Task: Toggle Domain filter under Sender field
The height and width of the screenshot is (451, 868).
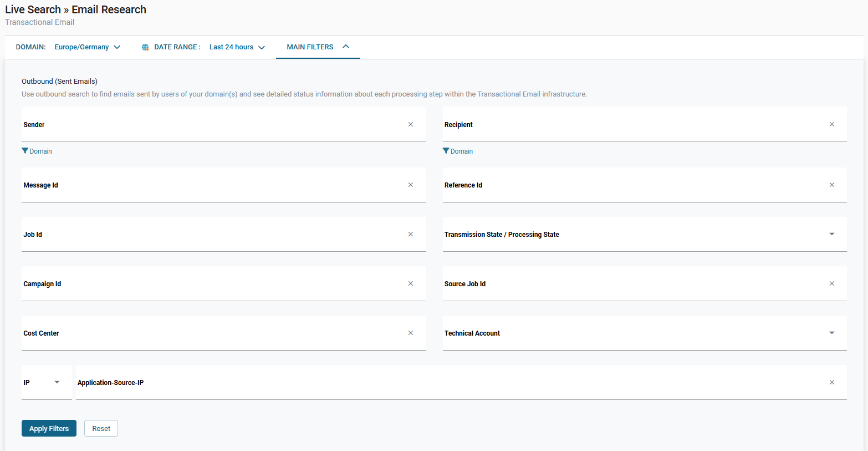Action: [37, 151]
